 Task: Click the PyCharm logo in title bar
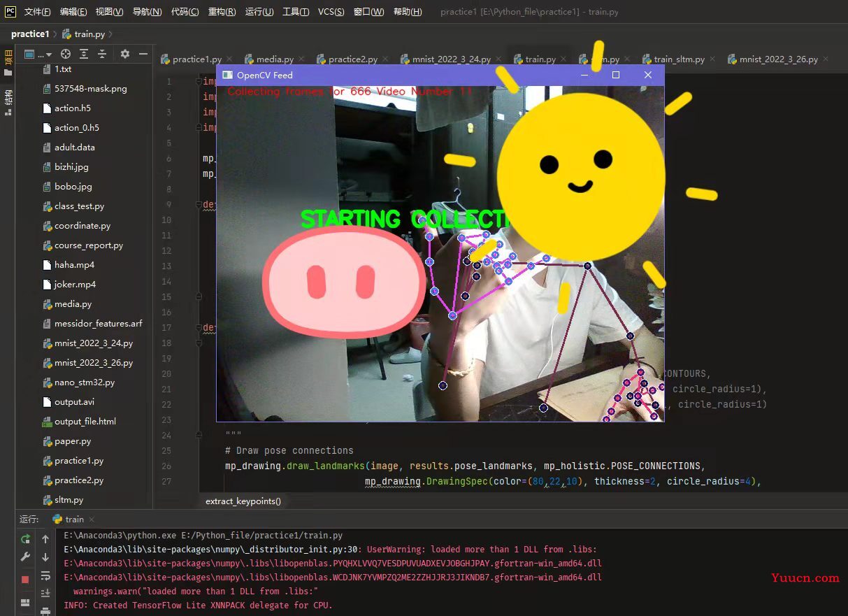click(10, 11)
